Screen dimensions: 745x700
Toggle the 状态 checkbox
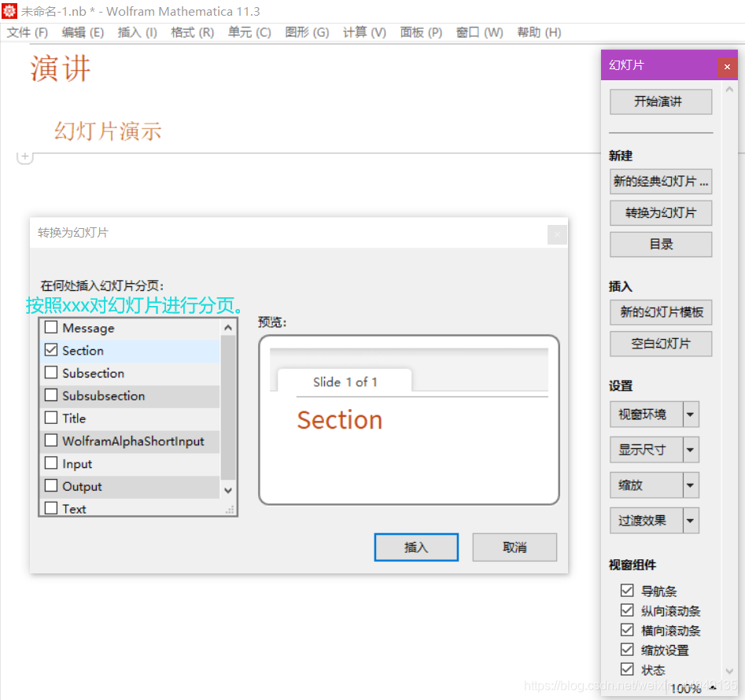pyautogui.click(x=627, y=669)
